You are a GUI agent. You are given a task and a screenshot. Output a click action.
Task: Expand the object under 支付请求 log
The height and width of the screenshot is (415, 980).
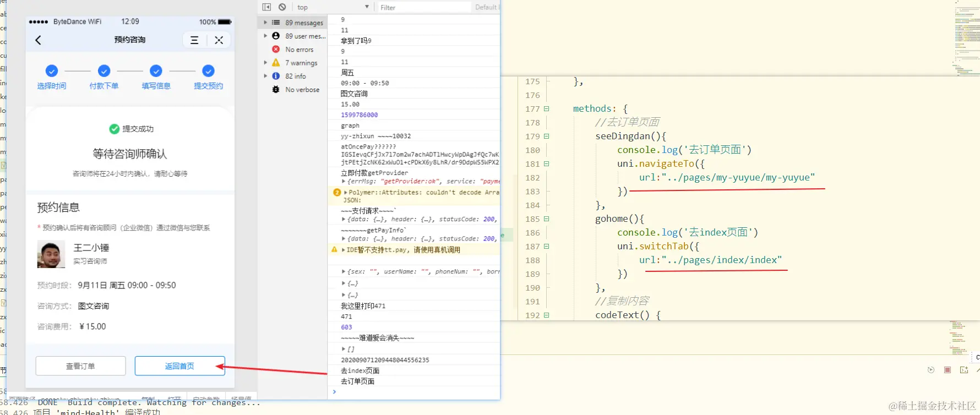(x=344, y=219)
